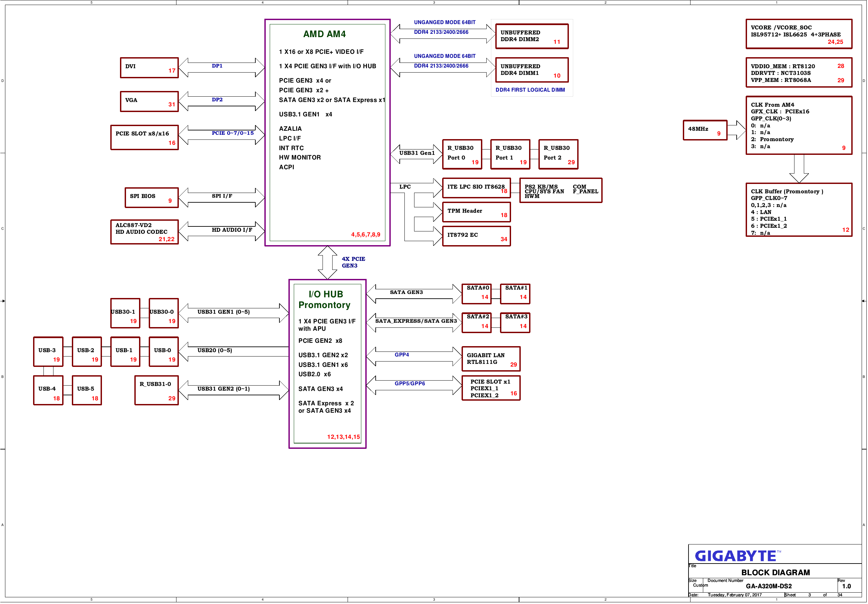Select the GIGABIT LAN RTL8111G block
The height and width of the screenshot is (604, 868).
tap(490, 359)
